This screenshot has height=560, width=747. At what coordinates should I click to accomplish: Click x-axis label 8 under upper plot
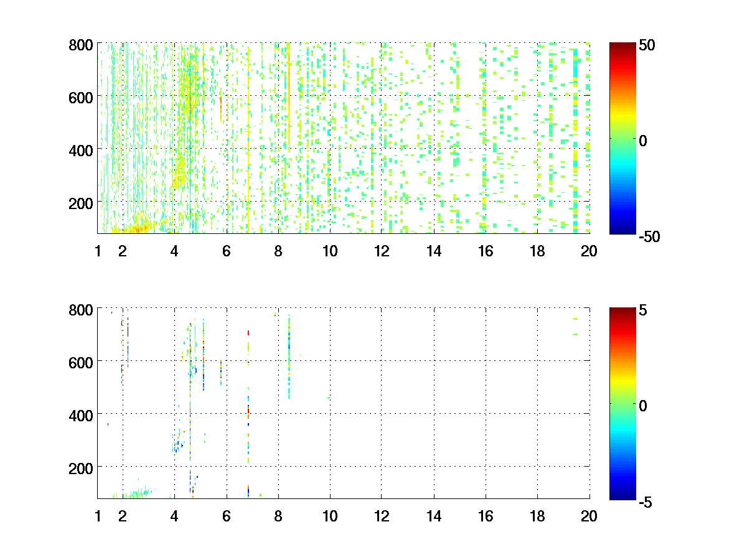click(x=278, y=251)
